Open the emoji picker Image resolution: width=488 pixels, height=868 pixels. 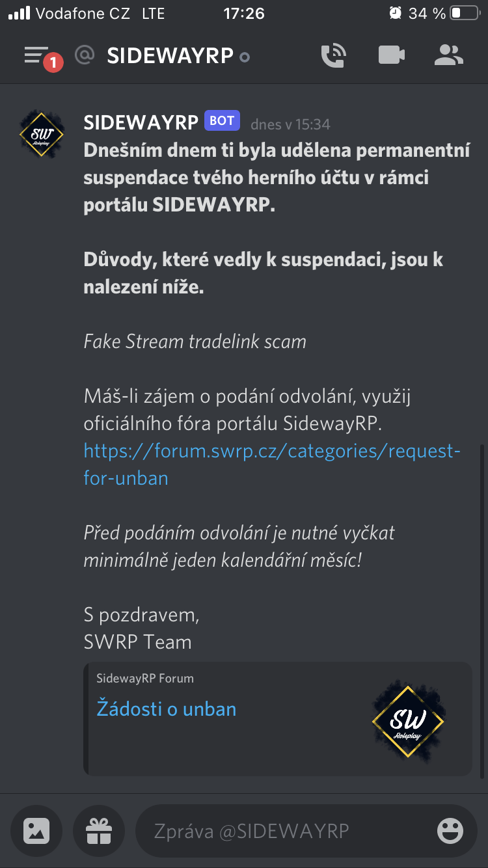click(450, 831)
